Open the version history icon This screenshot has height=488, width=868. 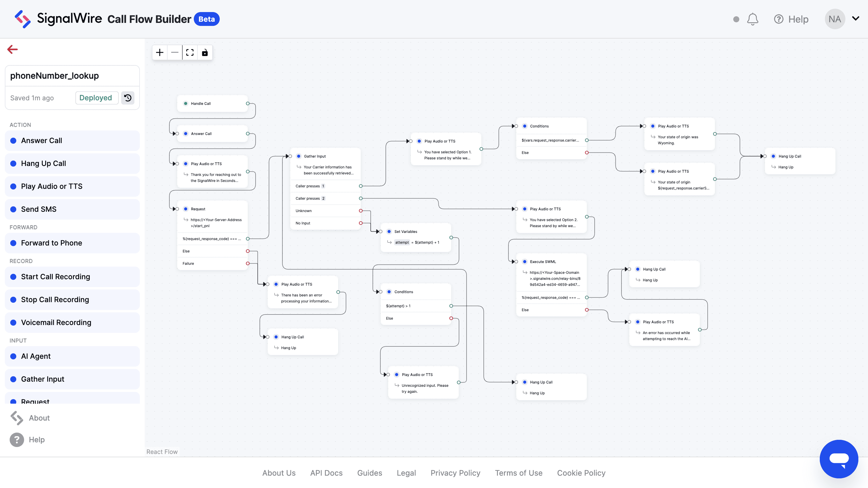pos(128,98)
